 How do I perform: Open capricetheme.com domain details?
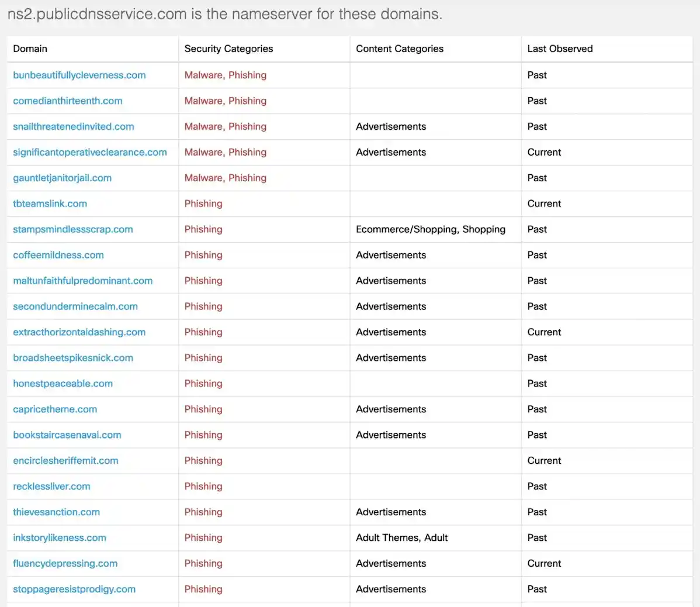point(55,409)
